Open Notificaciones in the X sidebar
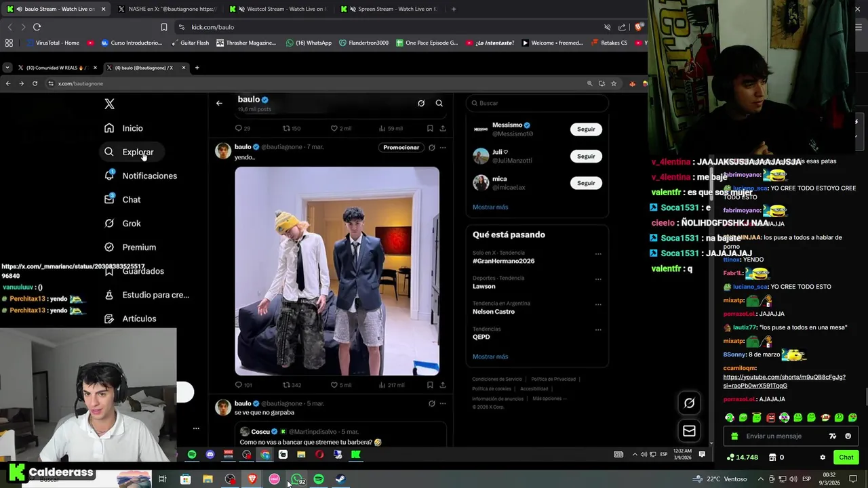This screenshot has width=868, height=488. pyautogui.click(x=140, y=176)
